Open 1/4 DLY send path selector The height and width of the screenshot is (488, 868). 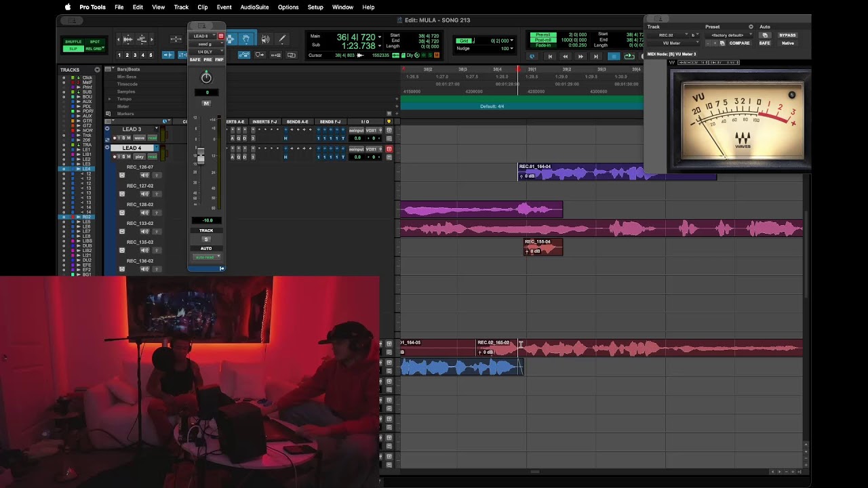point(205,52)
